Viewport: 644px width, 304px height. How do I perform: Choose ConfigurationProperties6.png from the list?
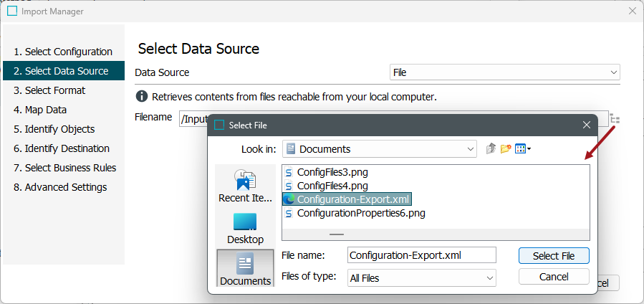tap(361, 213)
